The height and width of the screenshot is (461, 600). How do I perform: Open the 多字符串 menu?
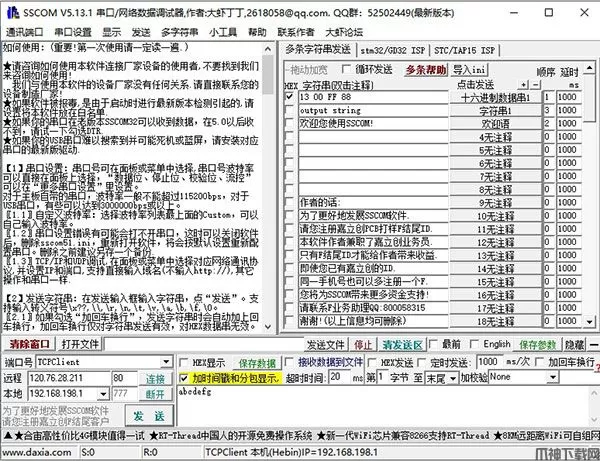click(x=179, y=32)
